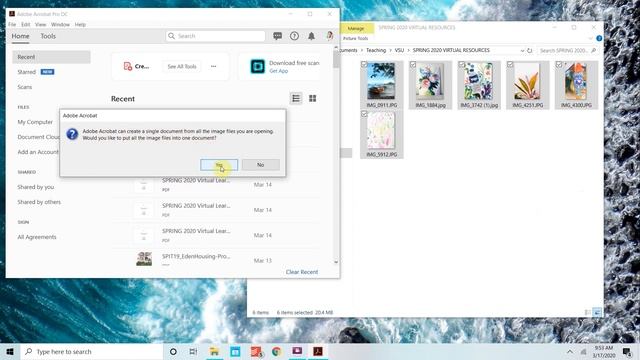The width and height of the screenshot is (640, 360).
Task: Open Chrome from the taskbar
Action: click(276, 351)
